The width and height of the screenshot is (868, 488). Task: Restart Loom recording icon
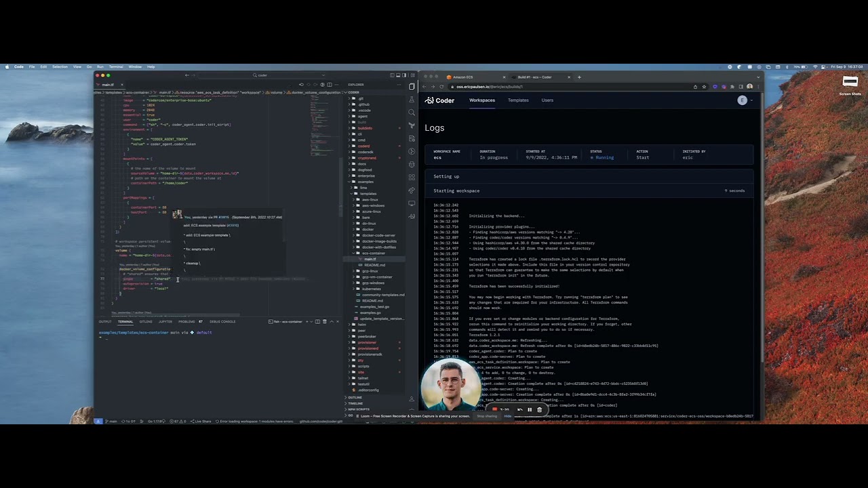(520, 409)
